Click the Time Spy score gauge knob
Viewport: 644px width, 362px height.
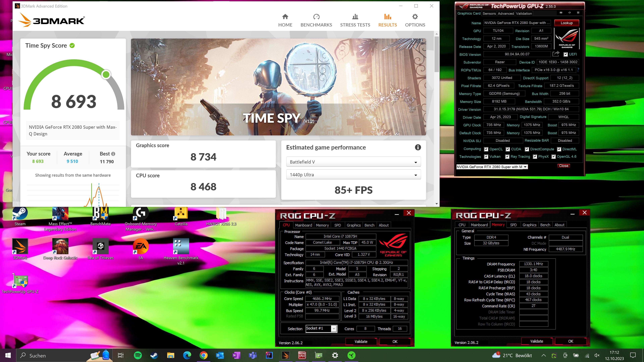(x=106, y=74)
